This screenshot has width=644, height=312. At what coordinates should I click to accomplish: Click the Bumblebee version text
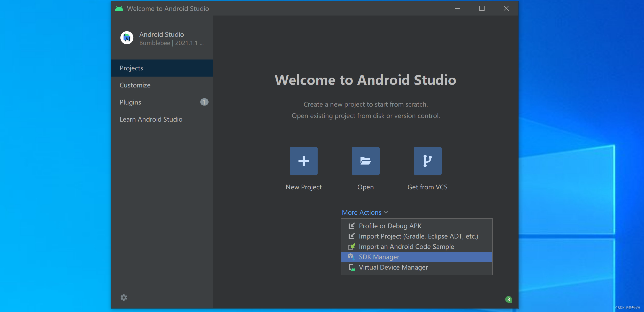click(171, 43)
